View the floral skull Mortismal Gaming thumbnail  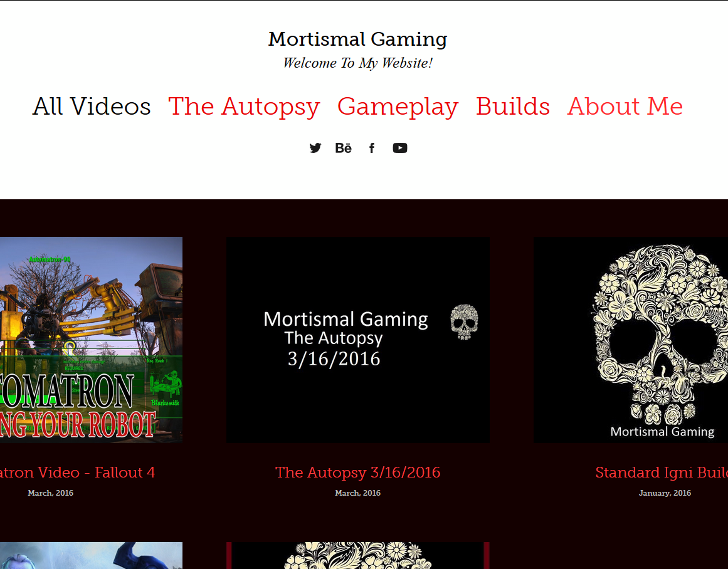point(631,340)
